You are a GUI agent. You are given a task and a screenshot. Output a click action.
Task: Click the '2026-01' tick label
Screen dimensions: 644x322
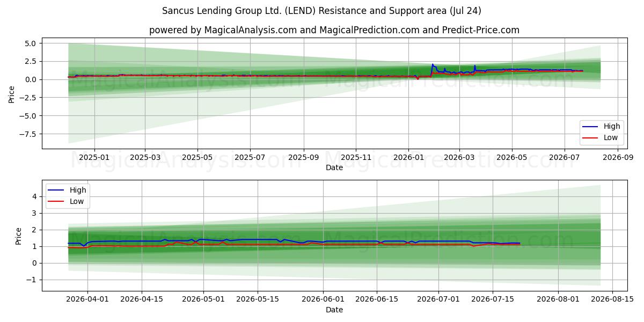click(x=408, y=157)
